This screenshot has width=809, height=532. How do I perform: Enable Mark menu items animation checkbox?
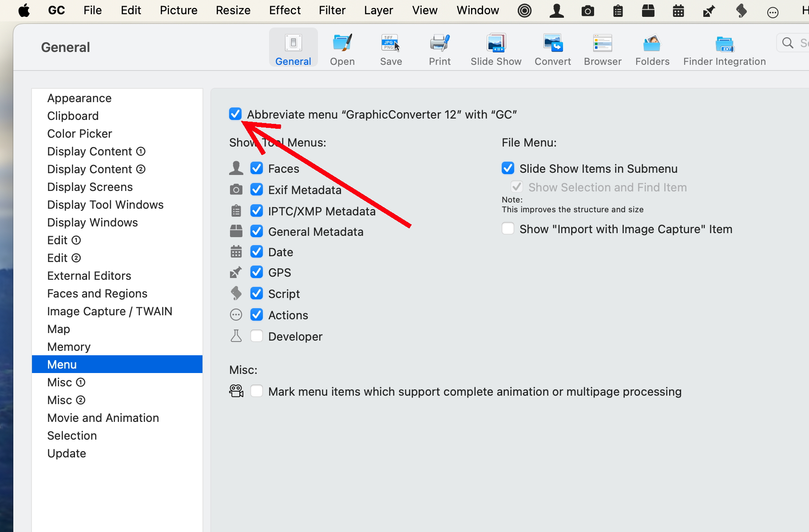[257, 391]
